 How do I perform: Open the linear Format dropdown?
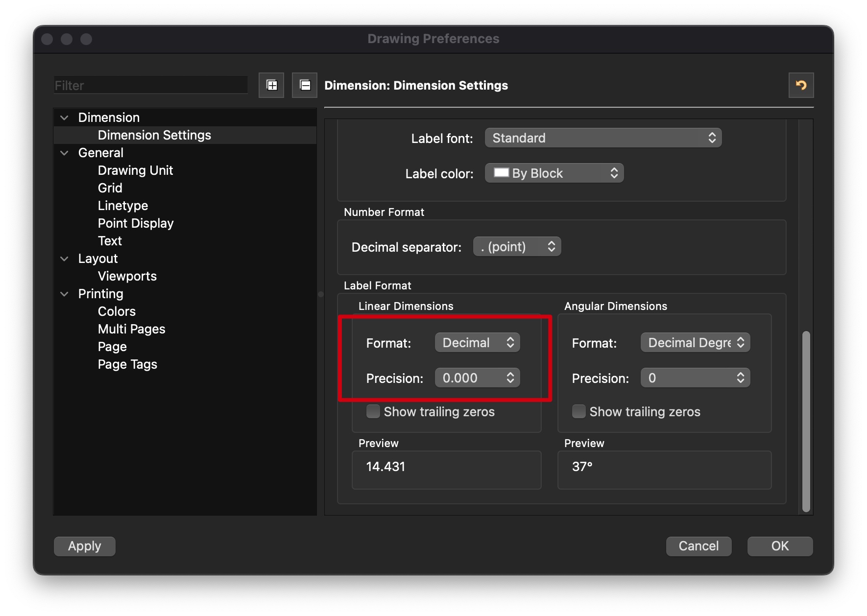coord(477,343)
